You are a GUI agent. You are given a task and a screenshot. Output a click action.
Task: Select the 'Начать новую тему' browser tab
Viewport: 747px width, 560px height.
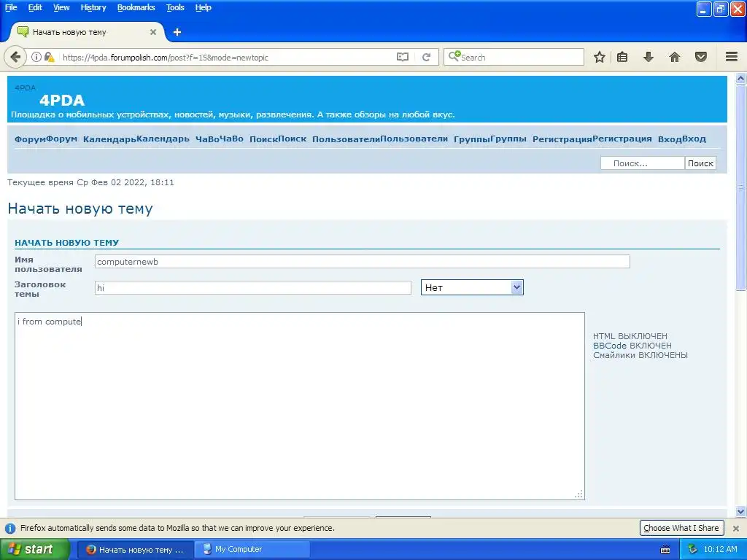click(x=86, y=32)
